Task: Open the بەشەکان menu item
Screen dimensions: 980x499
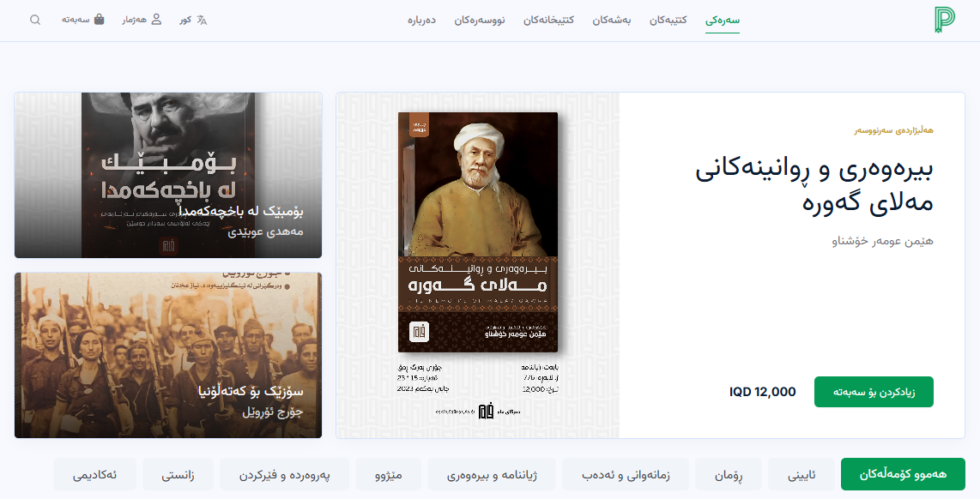Action: [612, 20]
